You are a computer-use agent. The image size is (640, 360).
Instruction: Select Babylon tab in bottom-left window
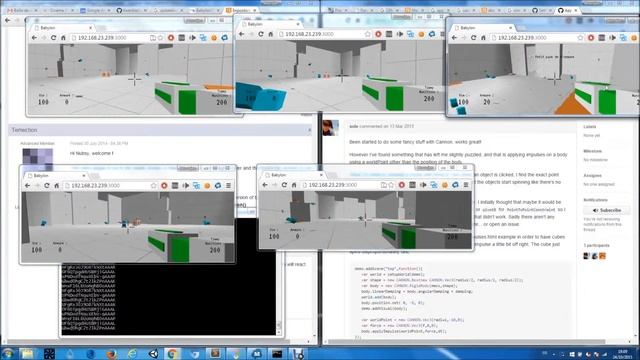pyautogui.click(x=55, y=176)
